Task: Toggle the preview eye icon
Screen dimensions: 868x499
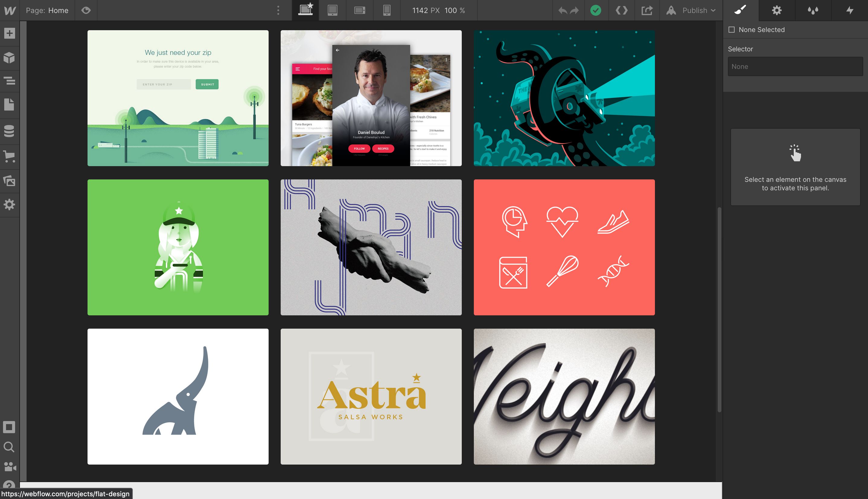Action: 86,10
